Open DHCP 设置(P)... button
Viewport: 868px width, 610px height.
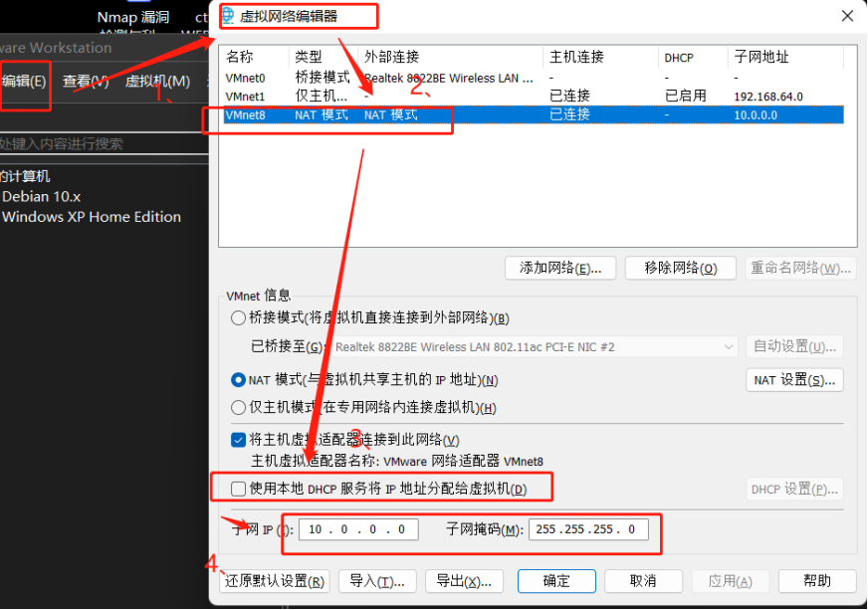794,490
